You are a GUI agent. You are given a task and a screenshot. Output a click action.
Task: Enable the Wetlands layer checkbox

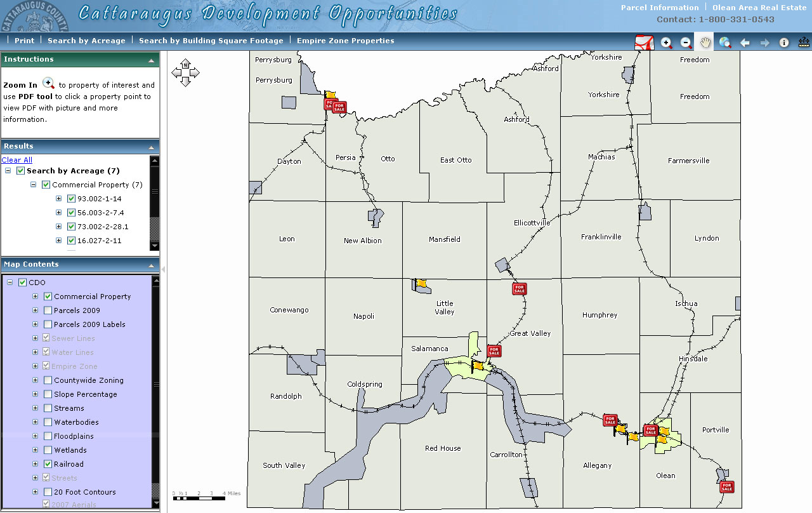point(48,450)
